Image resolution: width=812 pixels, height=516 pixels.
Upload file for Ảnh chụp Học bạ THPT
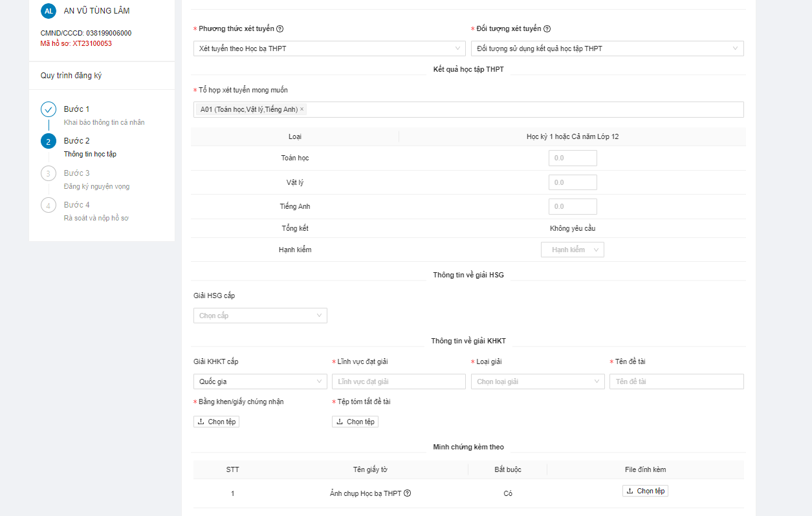(645, 491)
